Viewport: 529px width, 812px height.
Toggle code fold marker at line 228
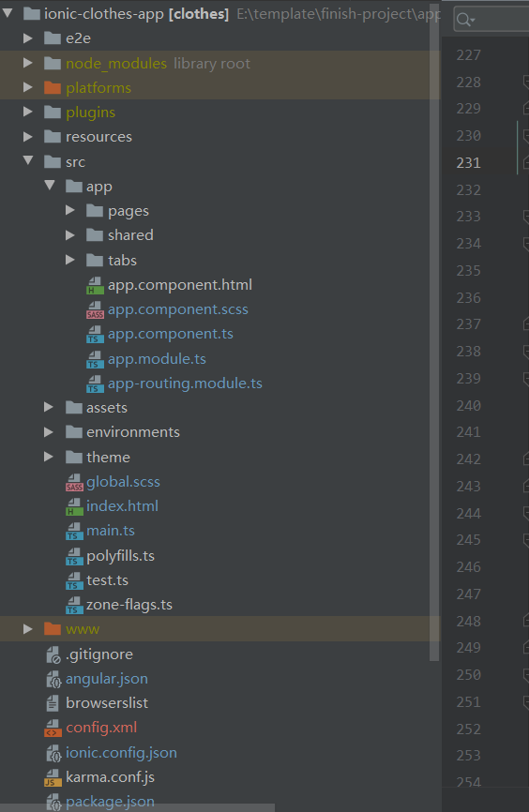point(526,82)
